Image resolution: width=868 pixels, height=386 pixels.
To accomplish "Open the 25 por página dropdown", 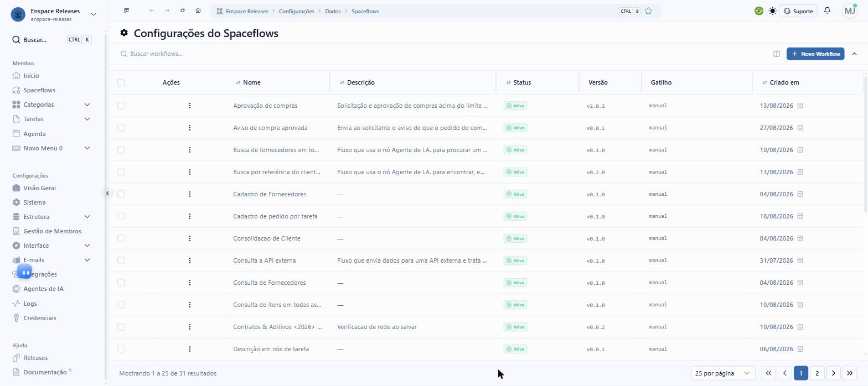I will pyautogui.click(x=723, y=373).
